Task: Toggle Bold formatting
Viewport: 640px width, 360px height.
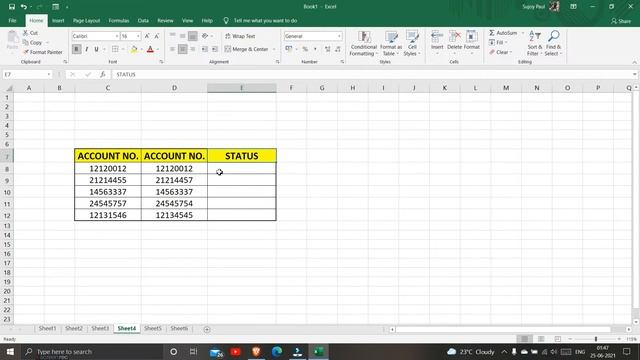Action: tap(76, 49)
